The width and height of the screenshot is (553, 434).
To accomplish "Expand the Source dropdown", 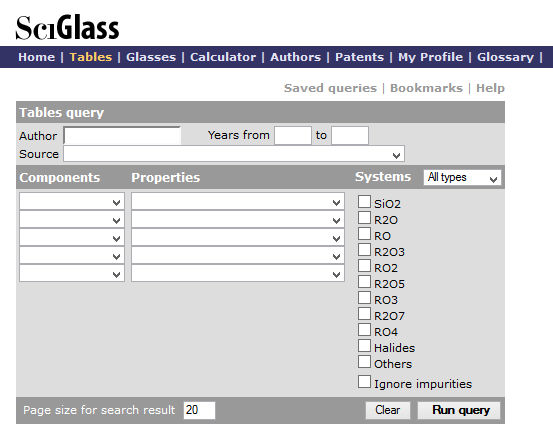I will point(234,154).
